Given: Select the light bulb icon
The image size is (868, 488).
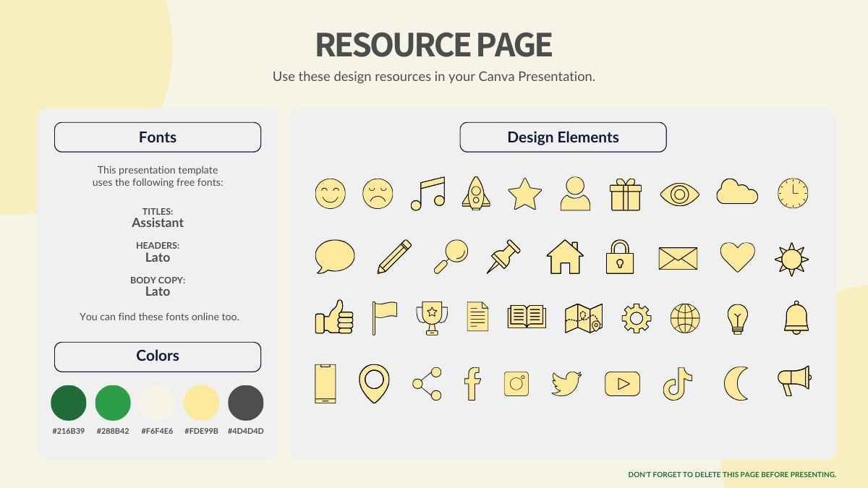Looking at the screenshot, I should click(737, 318).
